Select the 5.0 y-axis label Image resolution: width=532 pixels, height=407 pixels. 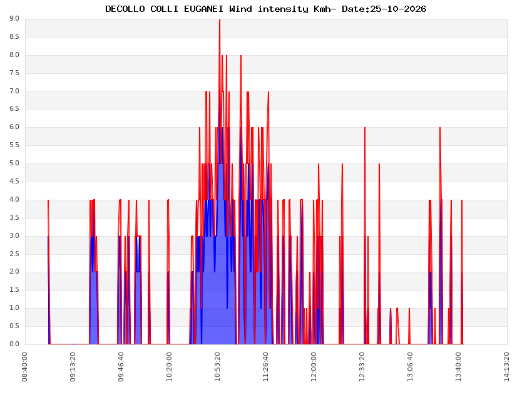(x=14, y=163)
